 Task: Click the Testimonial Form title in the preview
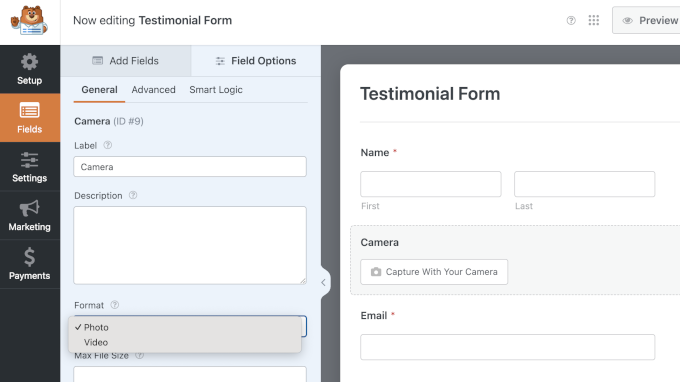pos(430,94)
